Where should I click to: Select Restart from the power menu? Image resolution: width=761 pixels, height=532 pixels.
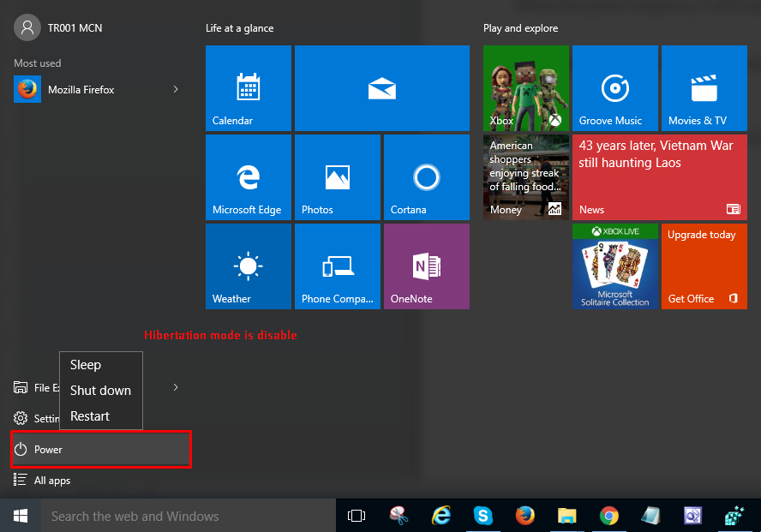coord(90,416)
